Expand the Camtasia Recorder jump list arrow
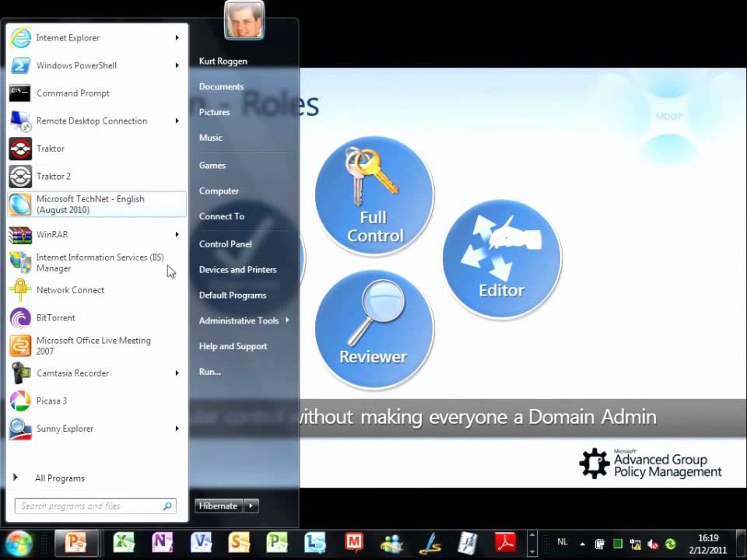 [x=177, y=373]
